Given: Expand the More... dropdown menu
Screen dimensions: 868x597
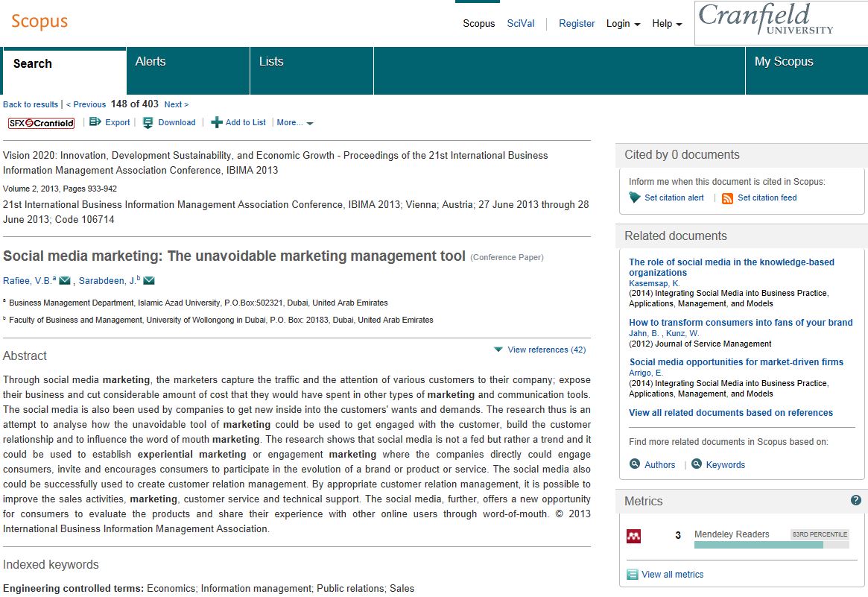Looking at the screenshot, I should coord(295,123).
